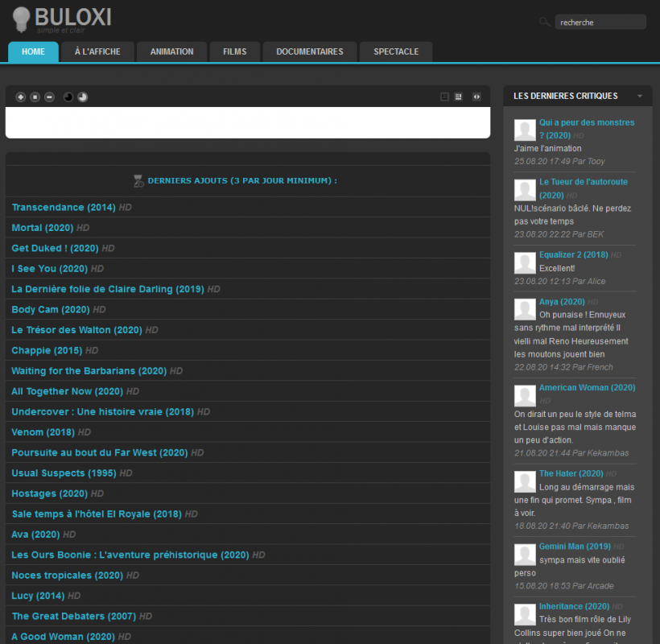Open Lucy (2014) link
This screenshot has height=644, width=660.
[x=38, y=596]
